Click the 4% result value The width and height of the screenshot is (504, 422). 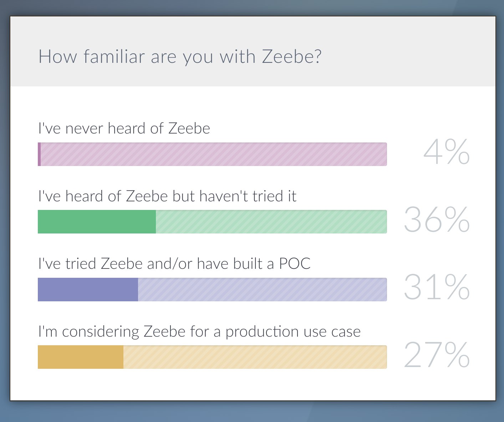447,152
